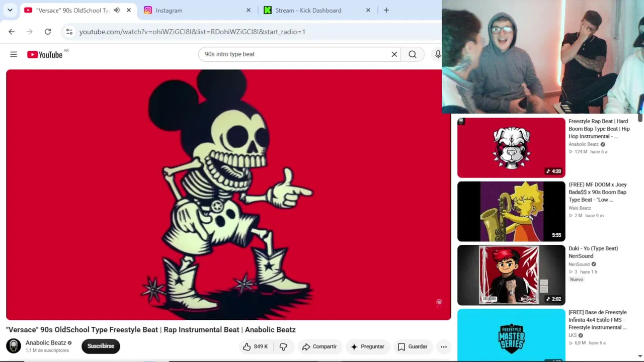Viewport: 644px width, 362px height.
Task: Click the 5:55 duration on Lisa thumbnail
Action: (556, 235)
